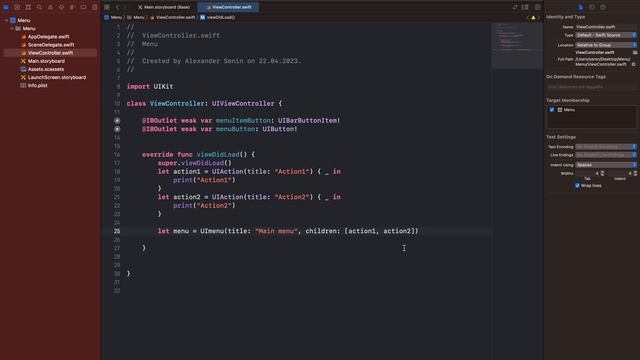Open the Breakpoint navigator
The height and width of the screenshot is (360, 640).
83,7
